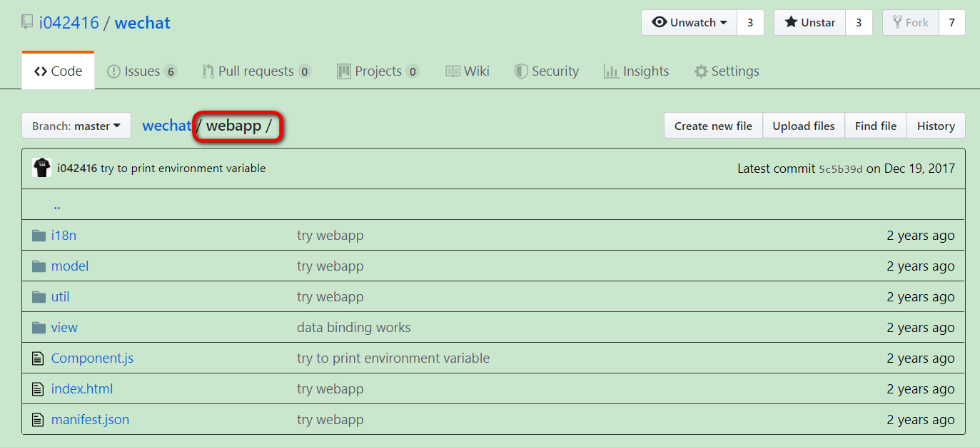Image resolution: width=980 pixels, height=447 pixels.
Task: Open manifest.json row commit message try webapp
Action: pyautogui.click(x=330, y=419)
